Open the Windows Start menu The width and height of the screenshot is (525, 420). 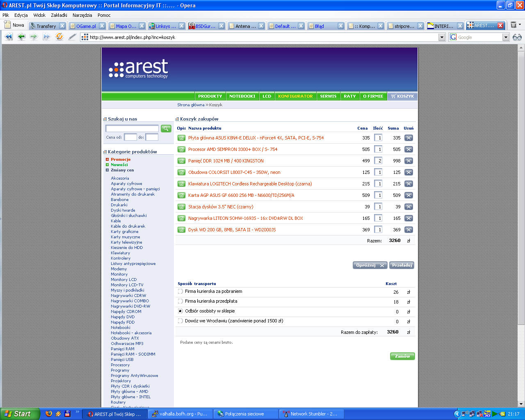pyautogui.click(x=20, y=414)
